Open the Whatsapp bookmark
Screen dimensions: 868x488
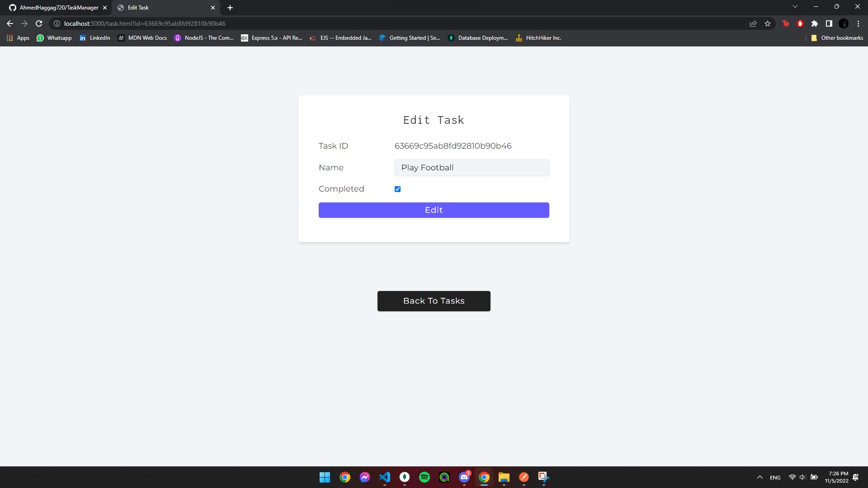(x=54, y=38)
